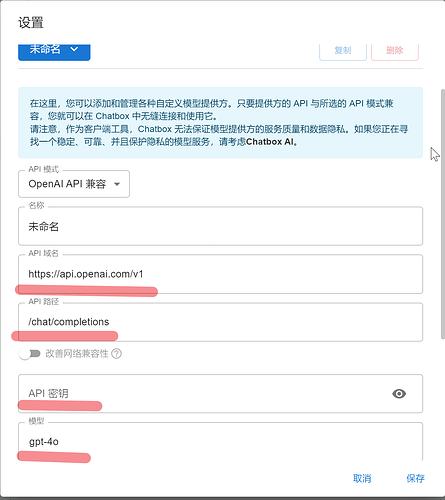This screenshot has height=500, width=445.
Task: Click the 复制 button
Action: [x=343, y=52]
